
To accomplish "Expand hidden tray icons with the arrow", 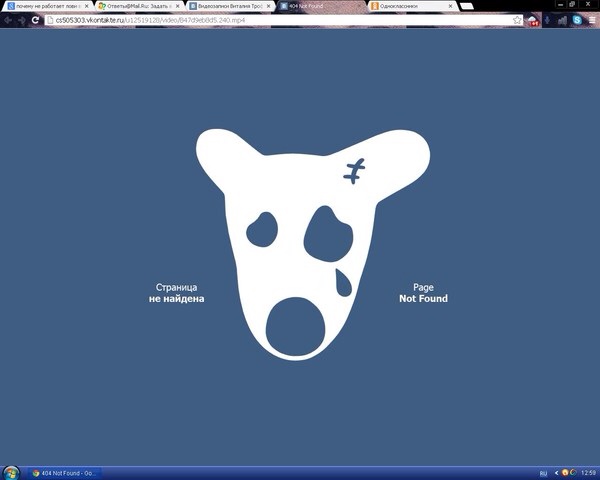I will tap(556, 473).
